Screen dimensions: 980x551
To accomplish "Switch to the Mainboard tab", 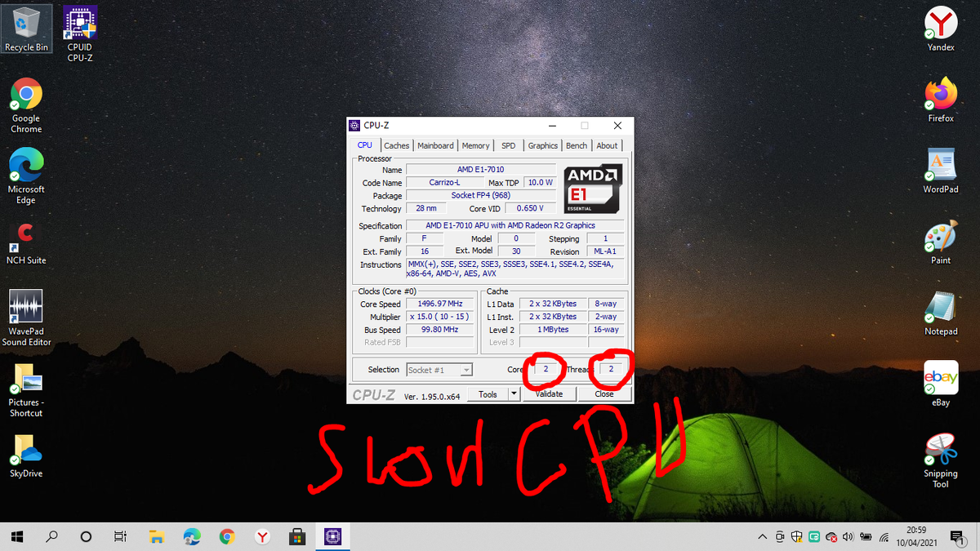I will (x=435, y=145).
